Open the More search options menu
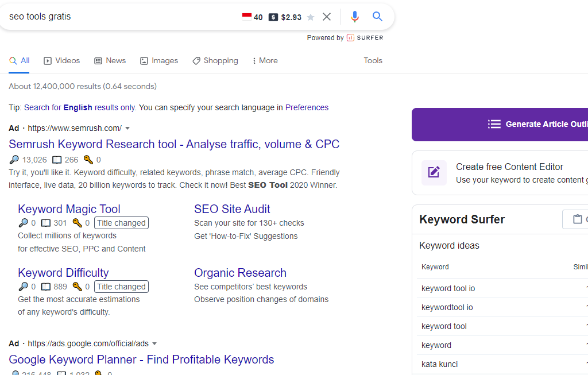Image resolution: width=588 pixels, height=375 pixels. pyautogui.click(x=265, y=61)
